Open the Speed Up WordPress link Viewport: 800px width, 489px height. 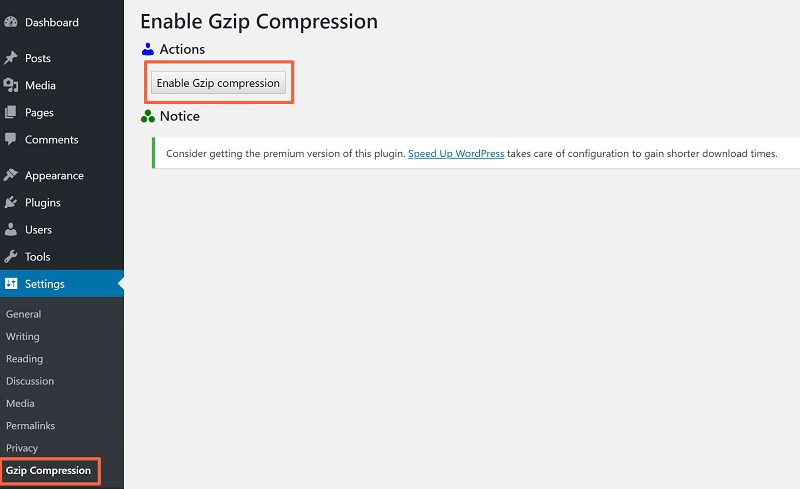pyautogui.click(x=456, y=154)
